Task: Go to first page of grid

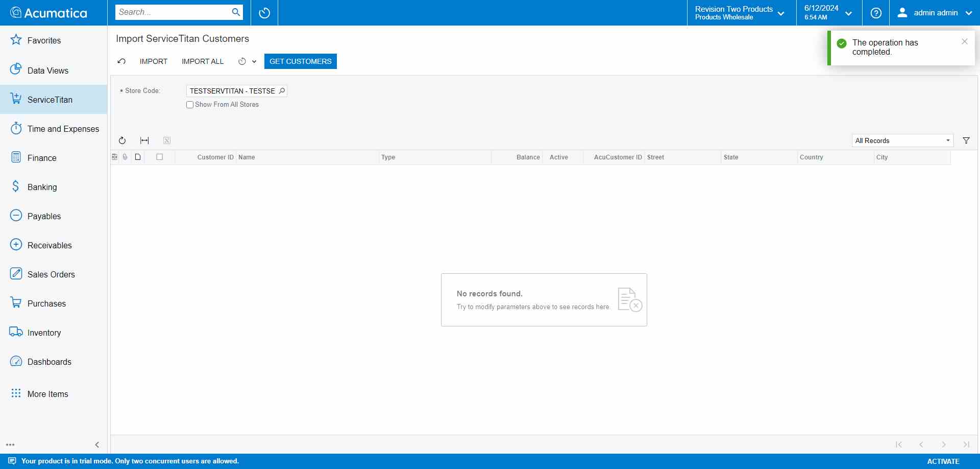Action: [x=899, y=444]
